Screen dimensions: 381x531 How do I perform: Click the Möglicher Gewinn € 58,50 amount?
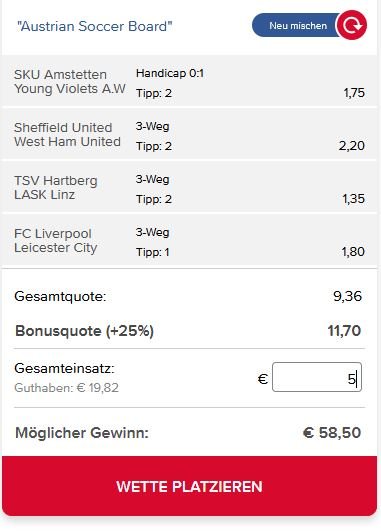[332, 433]
